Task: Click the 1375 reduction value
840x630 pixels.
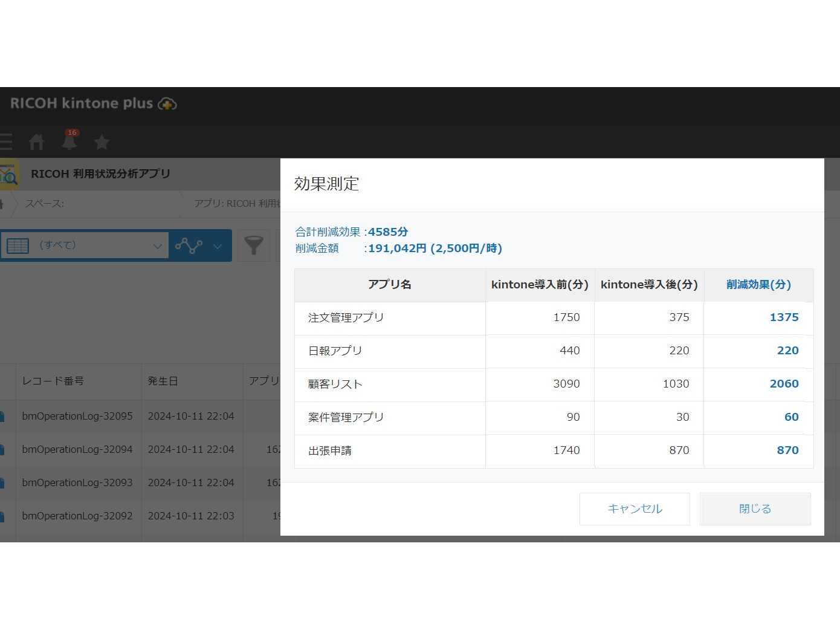Action: [784, 317]
